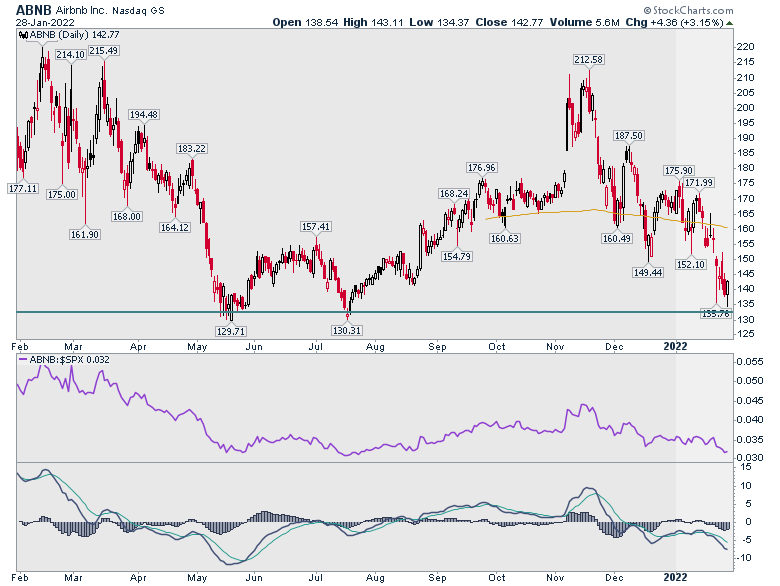Click the Volume 5.6M value
This screenshot has height=586, width=780.
pos(585,22)
